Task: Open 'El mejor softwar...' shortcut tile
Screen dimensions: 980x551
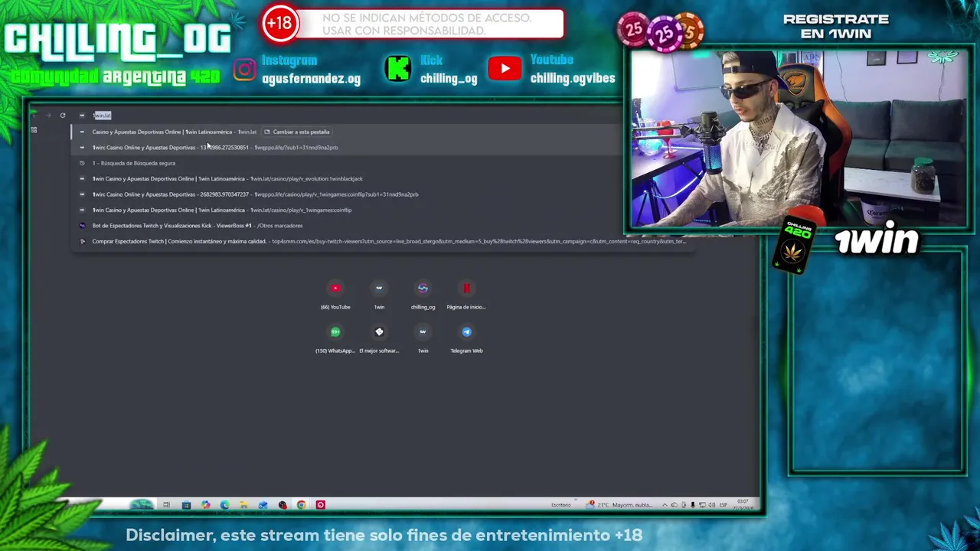Action: point(379,337)
